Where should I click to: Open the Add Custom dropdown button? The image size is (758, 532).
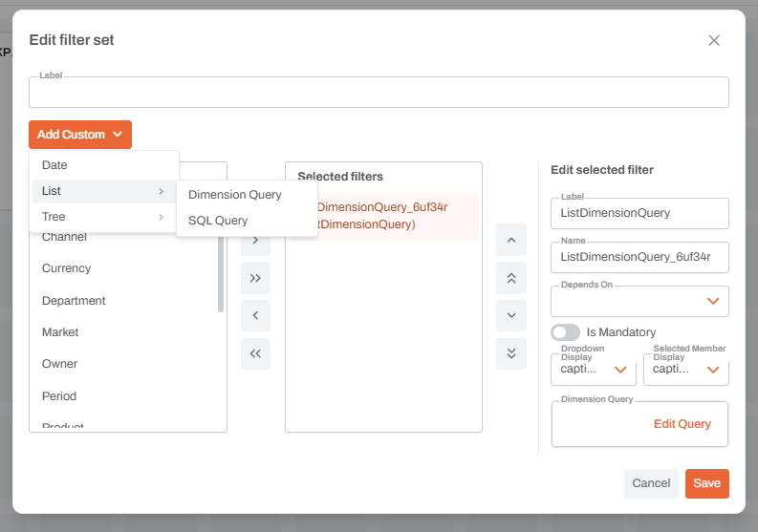(80, 135)
